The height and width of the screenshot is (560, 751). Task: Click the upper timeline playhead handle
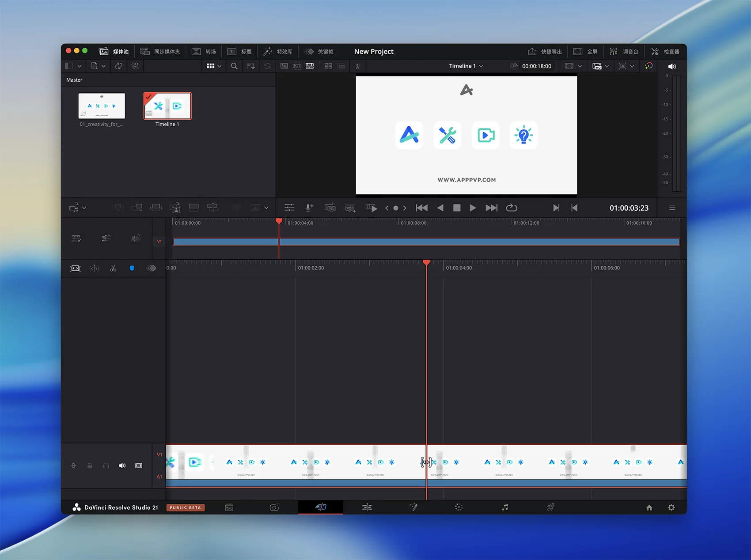279,221
